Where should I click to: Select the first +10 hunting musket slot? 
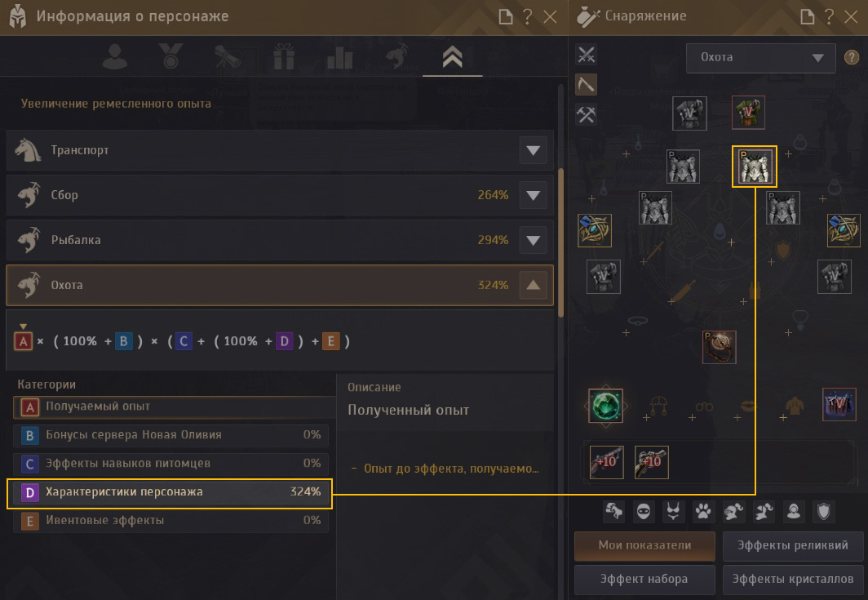click(x=607, y=462)
